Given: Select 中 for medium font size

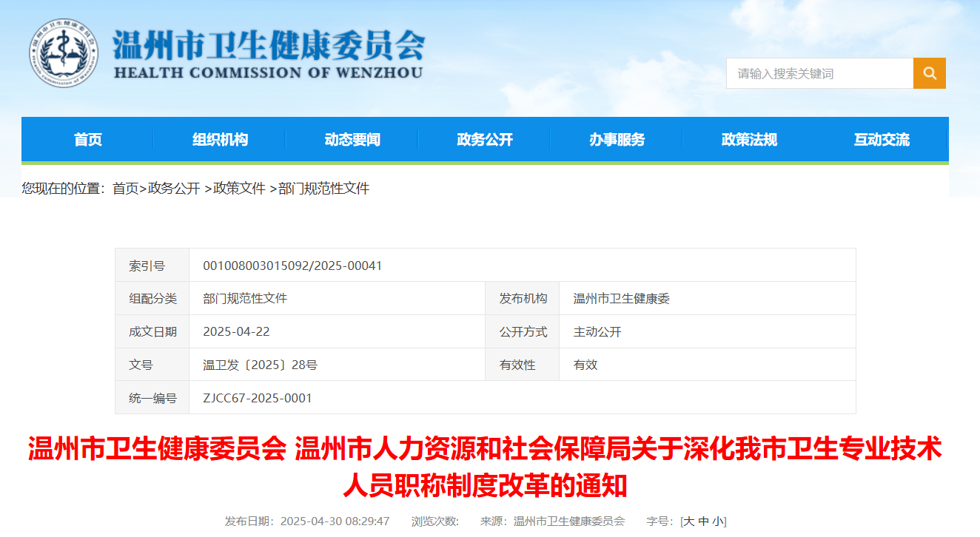Looking at the screenshot, I should point(703,521).
